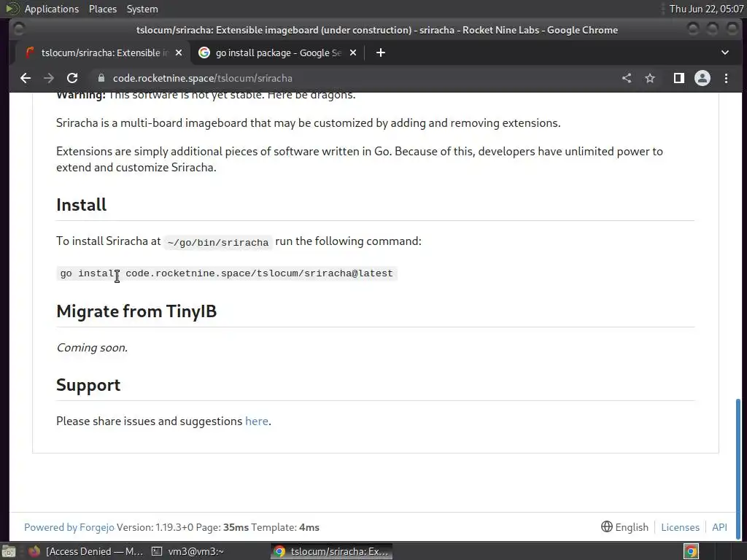Open the System menu

[x=142, y=9]
